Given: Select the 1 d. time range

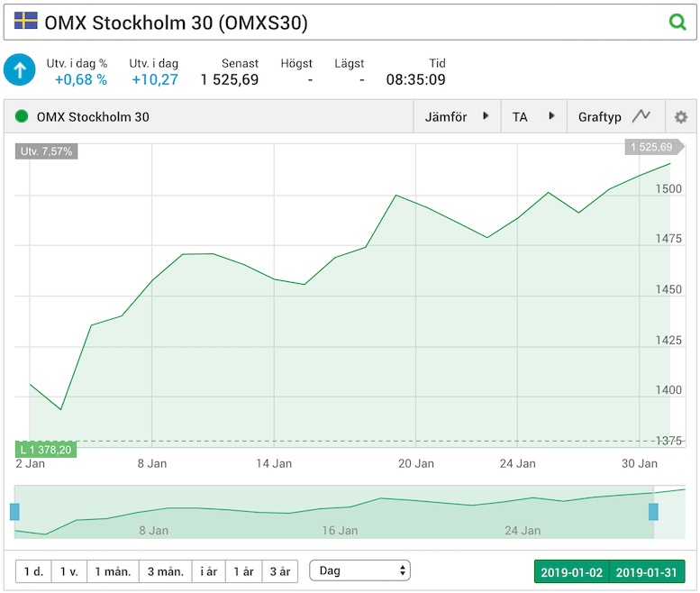Looking at the screenshot, I should pos(33,571).
